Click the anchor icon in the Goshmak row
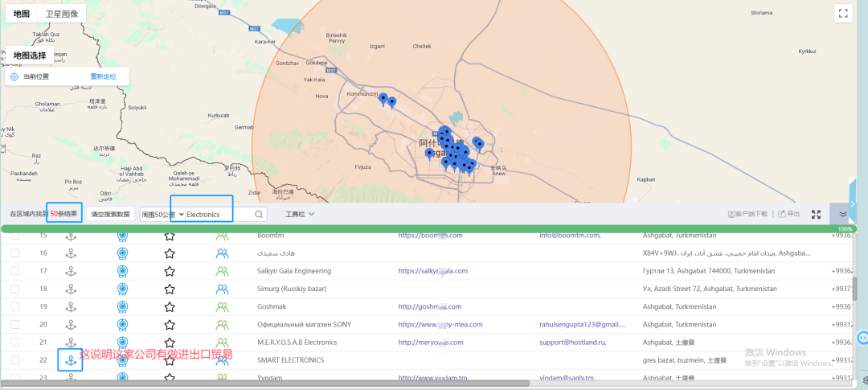Screen dimensions: 868x390 (70, 307)
